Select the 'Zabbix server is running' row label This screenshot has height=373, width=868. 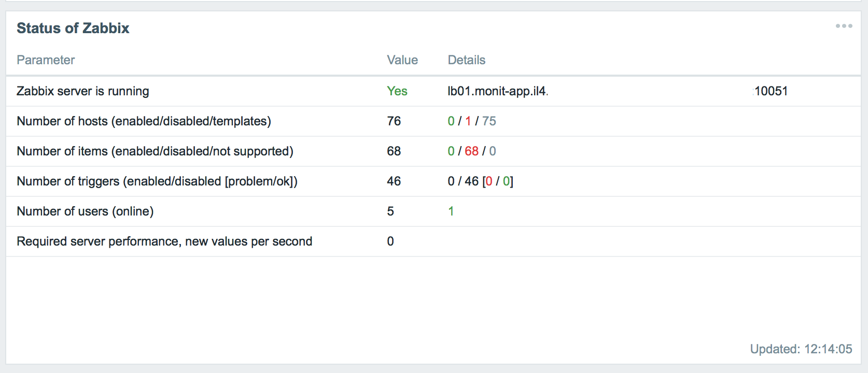(83, 91)
